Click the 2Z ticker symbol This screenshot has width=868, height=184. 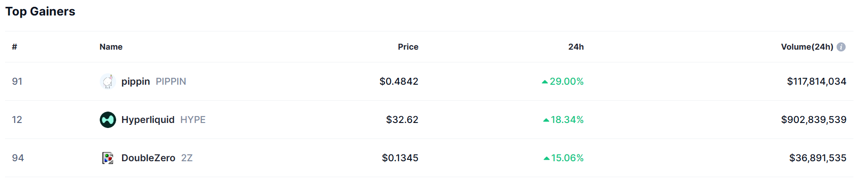tap(187, 158)
